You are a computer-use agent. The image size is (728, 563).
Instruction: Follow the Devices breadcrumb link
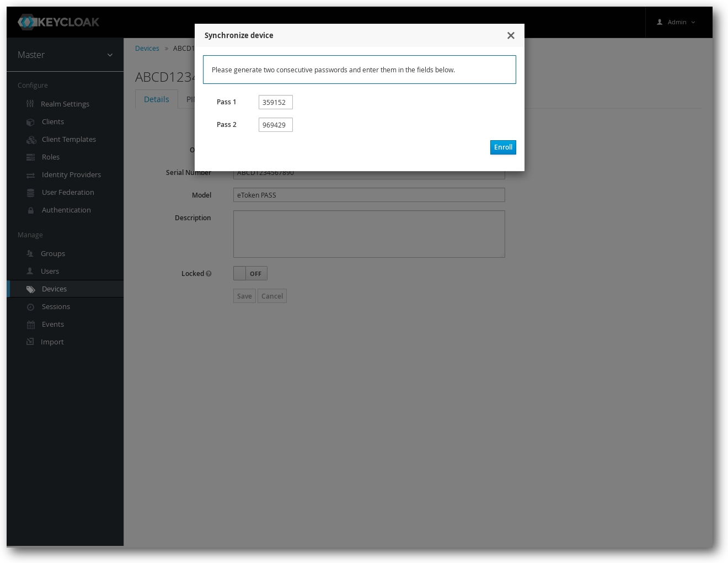(x=147, y=49)
